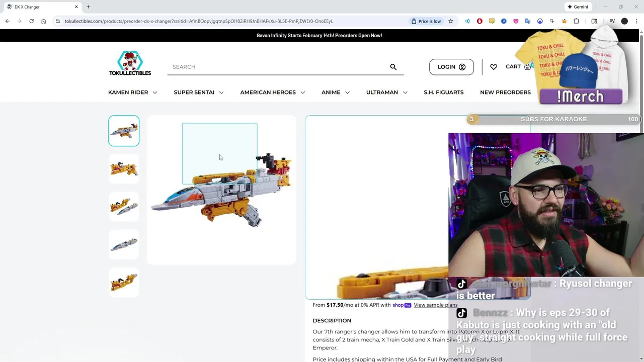
Task: Expand the SUPER SENTAI menu
Action: point(199,93)
